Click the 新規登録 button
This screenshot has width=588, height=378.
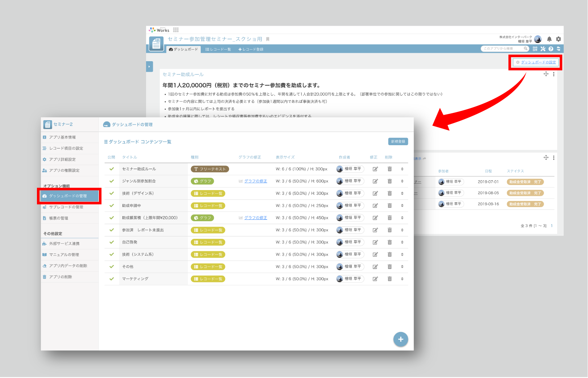[398, 142]
